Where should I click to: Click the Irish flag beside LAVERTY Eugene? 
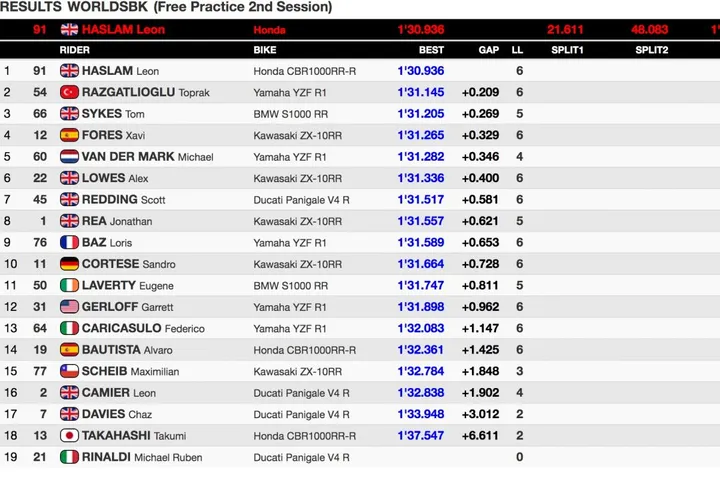69,285
